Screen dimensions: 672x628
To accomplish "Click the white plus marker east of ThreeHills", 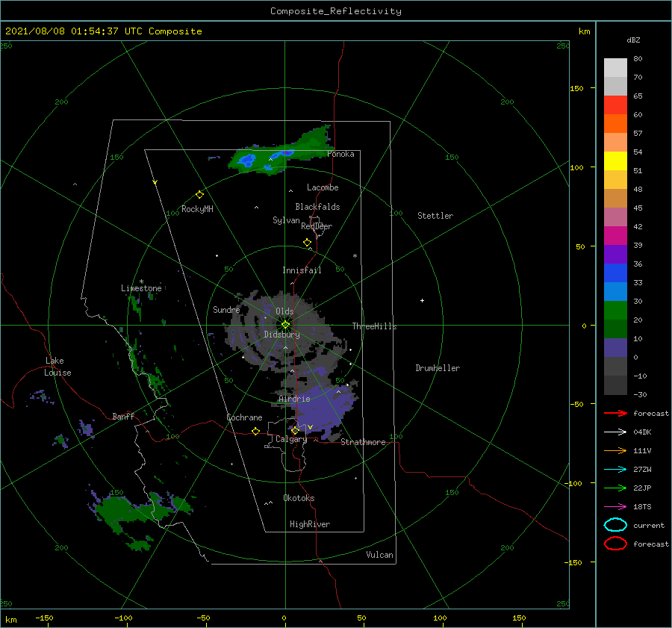I will tap(422, 300).
